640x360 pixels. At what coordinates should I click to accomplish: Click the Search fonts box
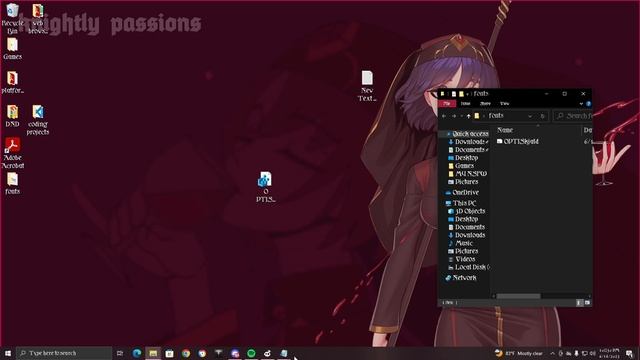tap(573, 116)
